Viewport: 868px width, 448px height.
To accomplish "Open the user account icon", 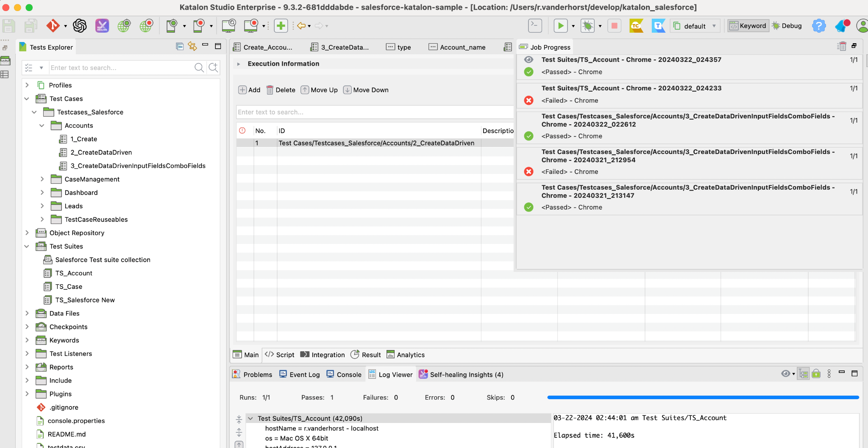I will [862, 26].
